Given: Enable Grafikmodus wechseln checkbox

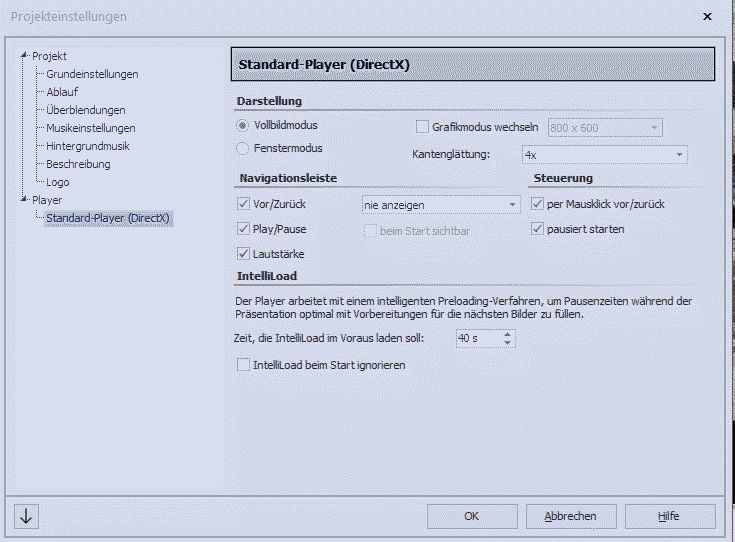Looking at the screenshot, I should coord(421,127).
